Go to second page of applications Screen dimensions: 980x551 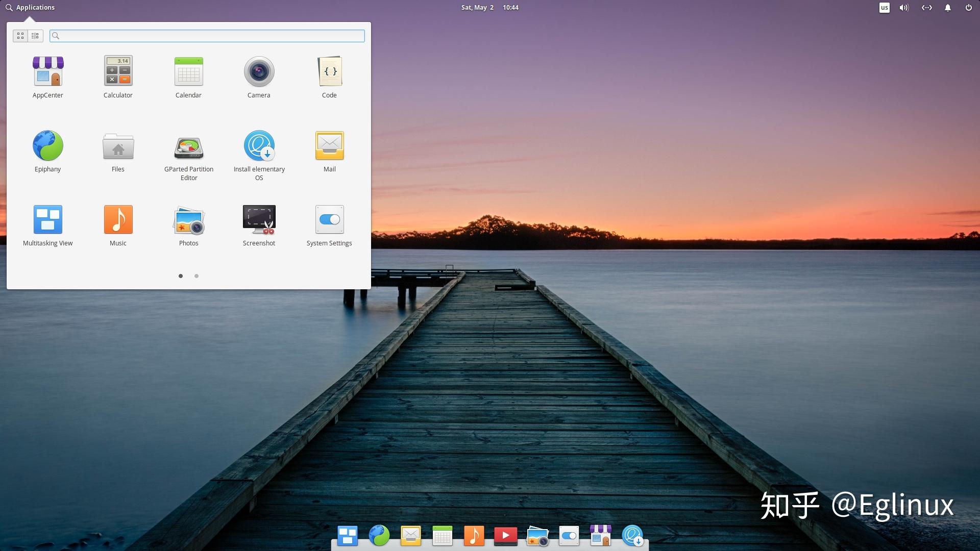197,276
